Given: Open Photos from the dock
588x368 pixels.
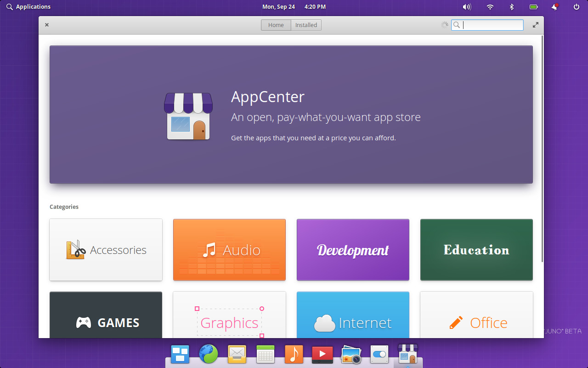Looking at the screenshot, I should pyautogui.click(x=351, y=354).
